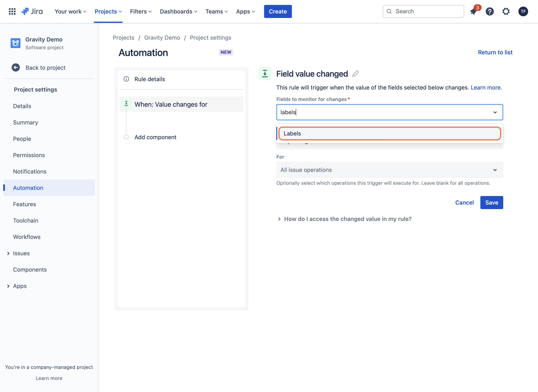Open the TF profile avatar
This screenshot has width=538, height=392.
523,11
